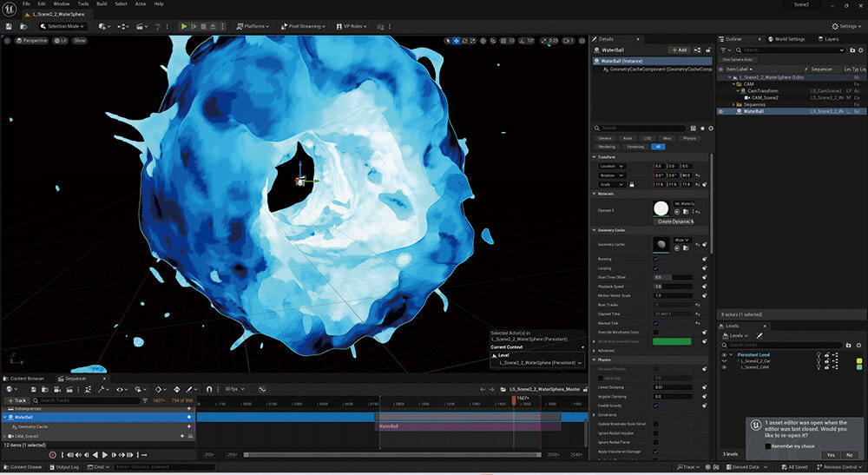The width and height of the screenshot is (868, 475).
Task: Check the Remember my choice box
Action: coord(767,446)
